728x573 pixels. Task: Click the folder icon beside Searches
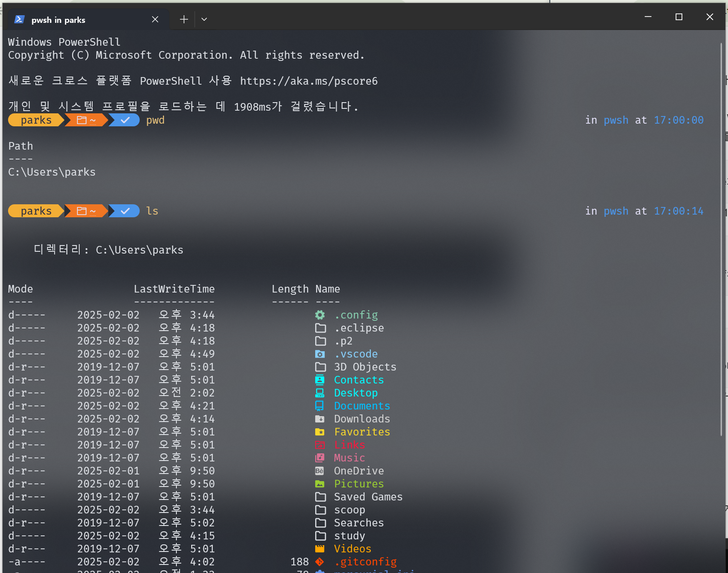pyautogui.click(x=320, y=523)
